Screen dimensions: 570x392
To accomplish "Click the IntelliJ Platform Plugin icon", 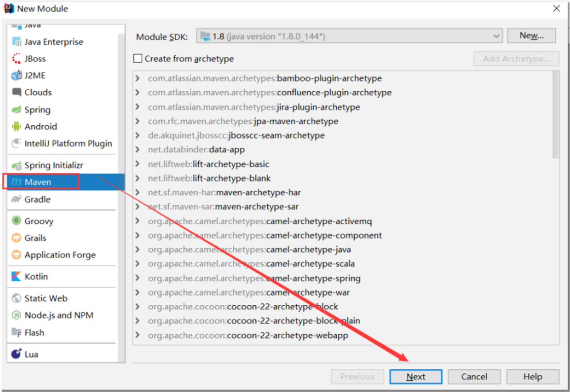I will point(16,143).
